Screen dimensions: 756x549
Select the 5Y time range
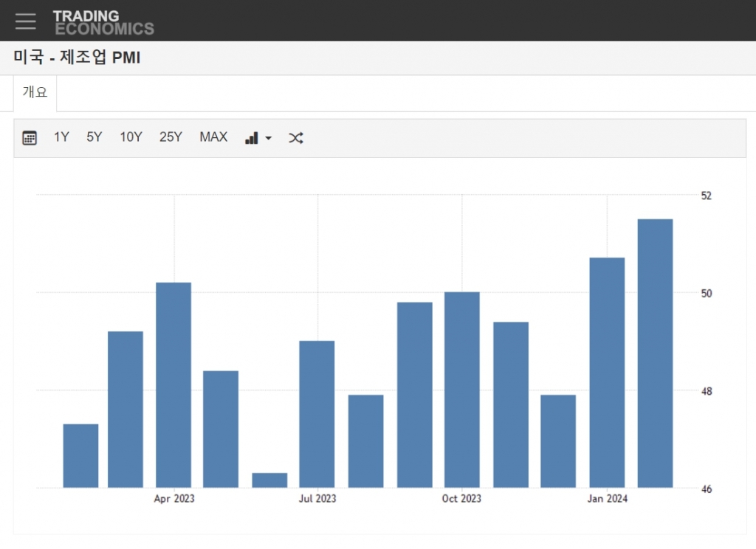click(x=94, y=137)
